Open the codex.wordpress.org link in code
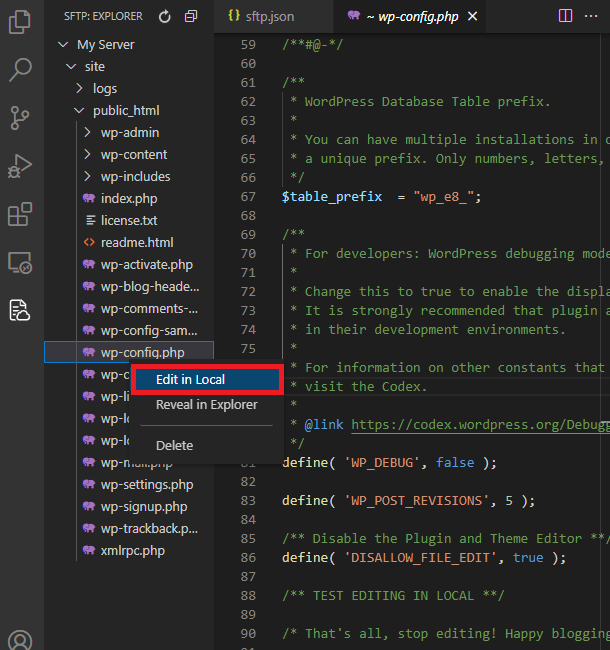Screen dimensions: 610x650 coord(479,424)
